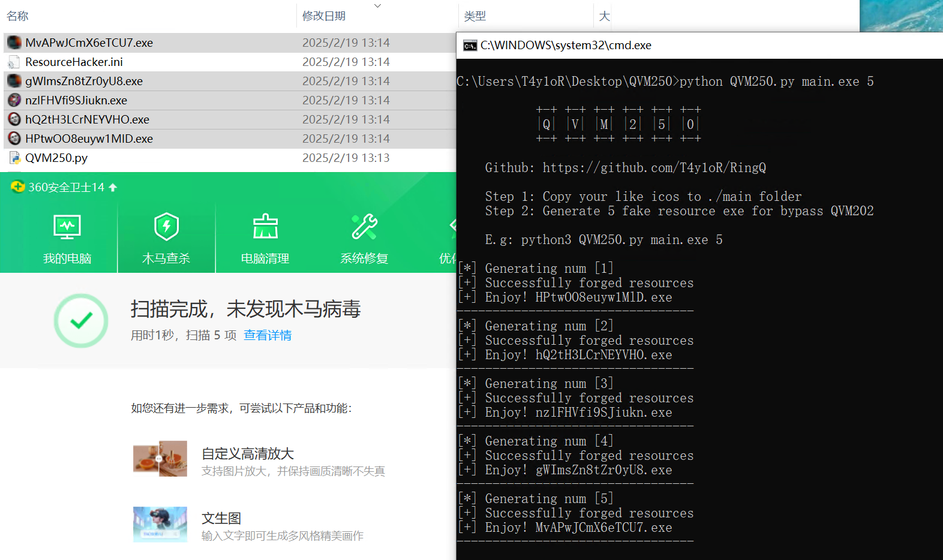Image resolution: width=943 pixels, height=560 pixels.
Task: Click the QVM250.py Python file icon
Action: click(x=14, y=158)
